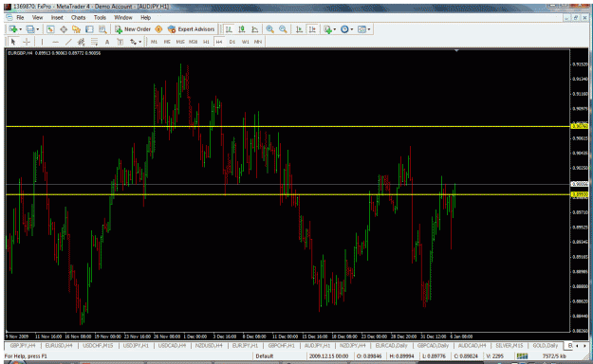Open the File menu
The width and height of the screenshot is (593, 364).
[x=20, y=18]
